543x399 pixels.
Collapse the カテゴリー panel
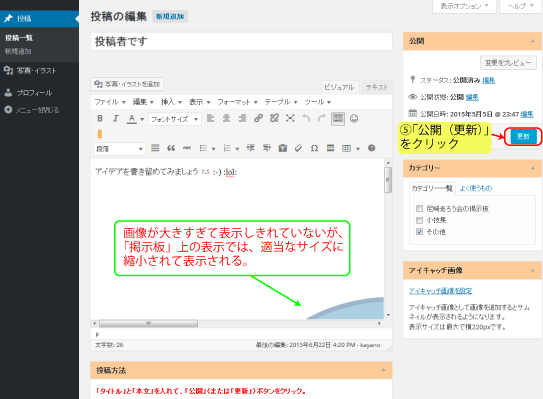point(533,168)
